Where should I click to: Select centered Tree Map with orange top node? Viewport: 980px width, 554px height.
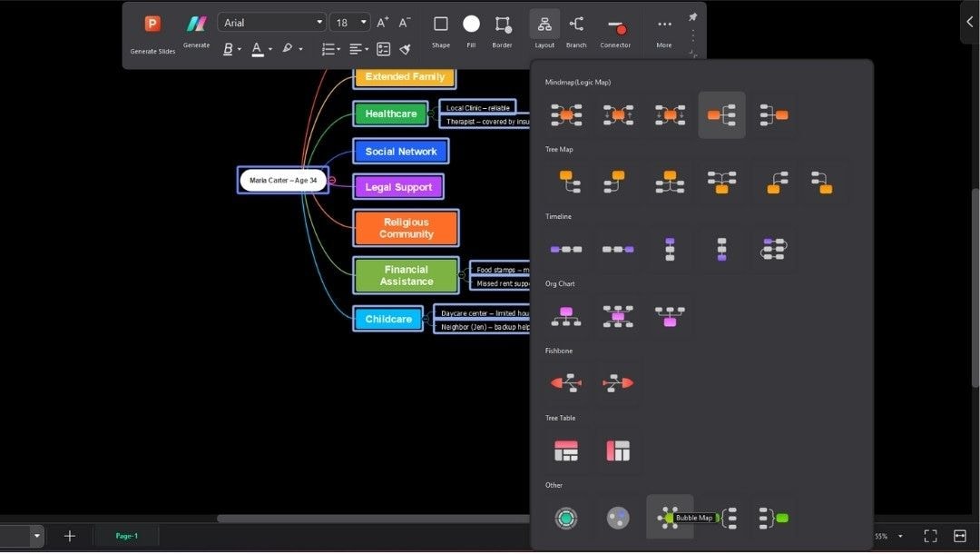coord(670,182)
